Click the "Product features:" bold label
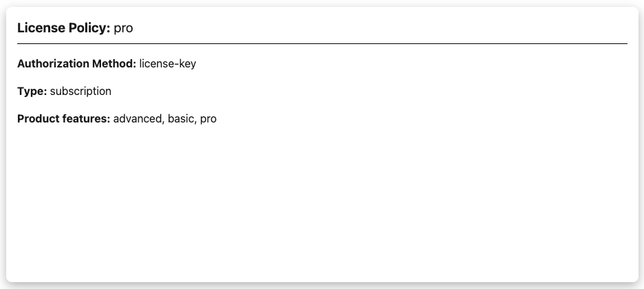 click(63, 119)
